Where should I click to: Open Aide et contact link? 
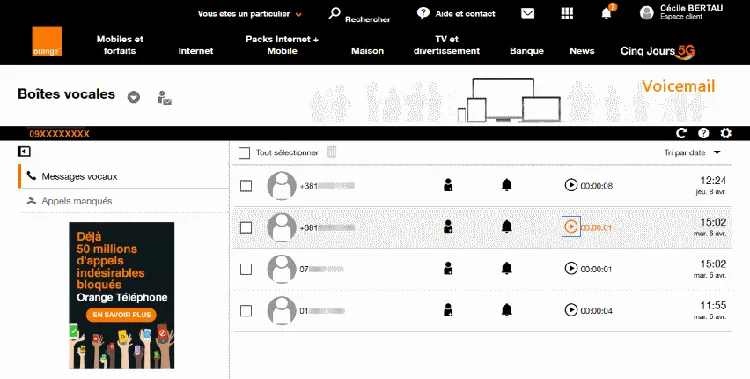click(465, 14)
